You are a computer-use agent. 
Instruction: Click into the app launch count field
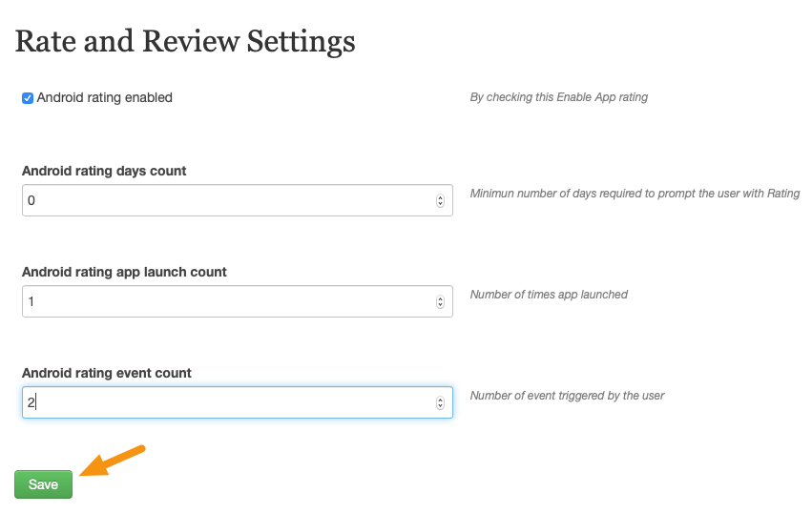click(x=238, y=301)
